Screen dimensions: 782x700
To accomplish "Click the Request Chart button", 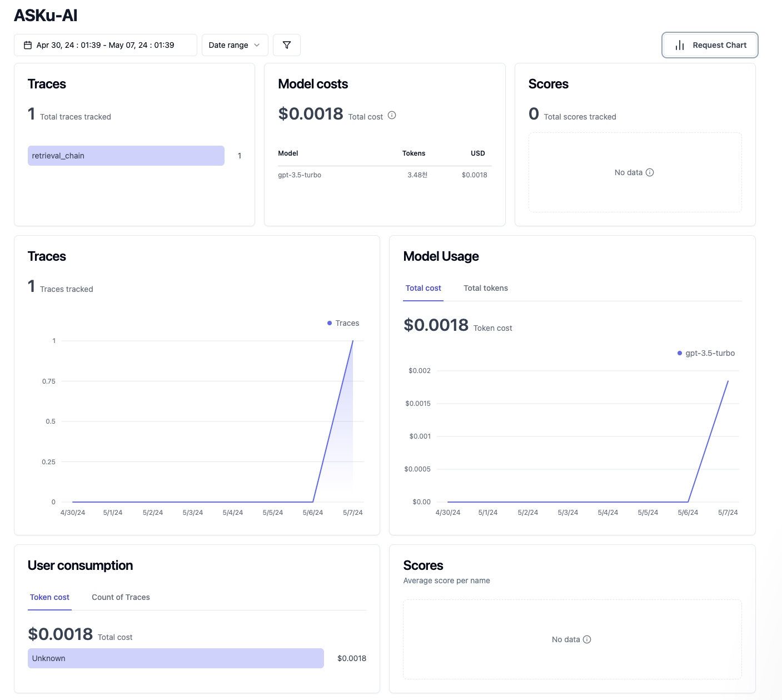I will point(710,45).
